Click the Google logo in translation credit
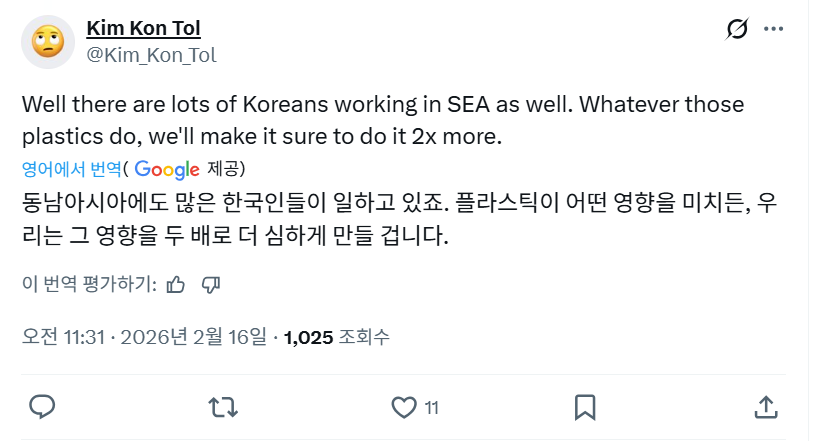 [167, 168]
